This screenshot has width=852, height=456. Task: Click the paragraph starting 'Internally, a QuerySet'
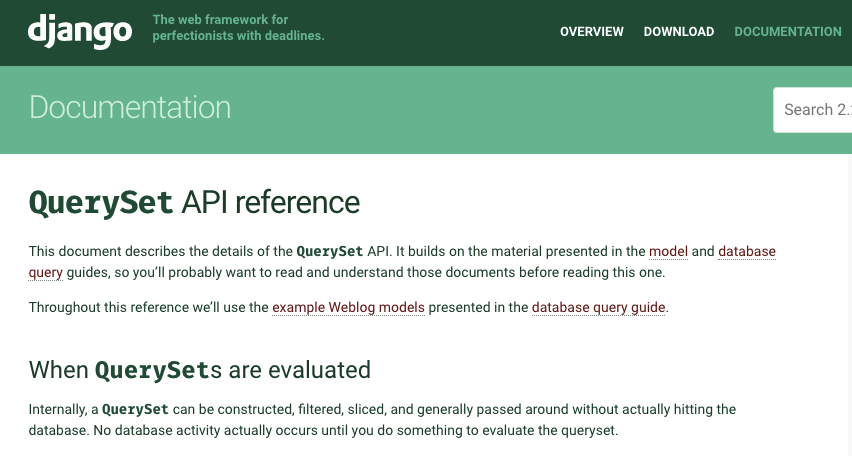(x=382, y=420)
